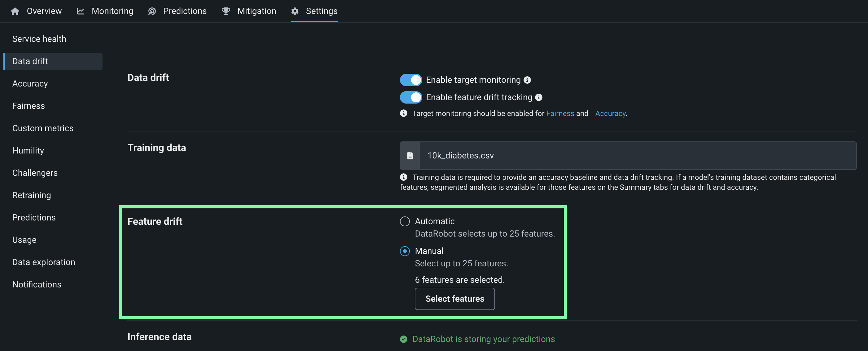868x351 pixels.
Task: Disable the Enable target monitoring toggle
Action: point(411,80)
